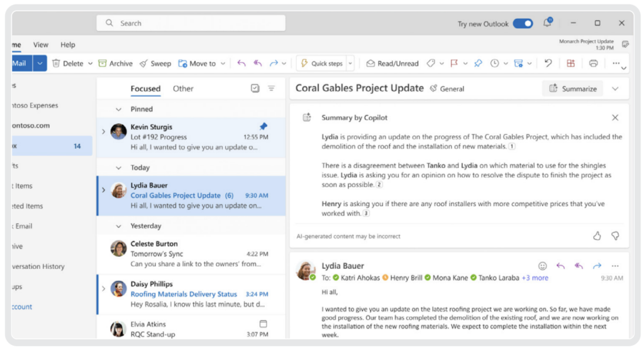Click the Print icon

[x=593, y=63]
